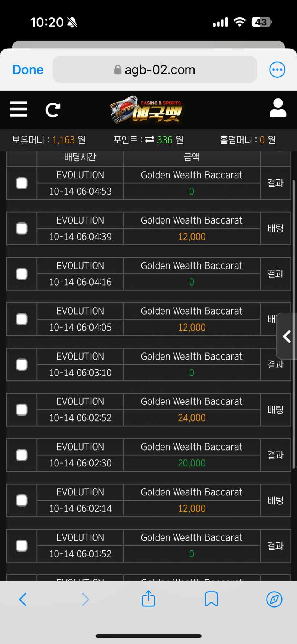Tap the agb-02.com address bar

pos(155,70)
